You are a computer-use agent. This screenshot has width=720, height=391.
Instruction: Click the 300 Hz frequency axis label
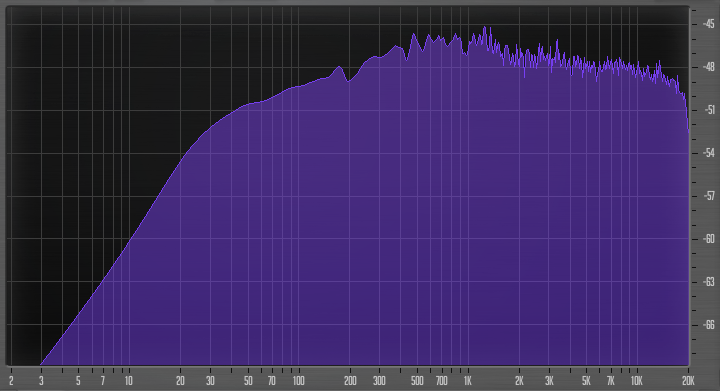coord(379,380)
